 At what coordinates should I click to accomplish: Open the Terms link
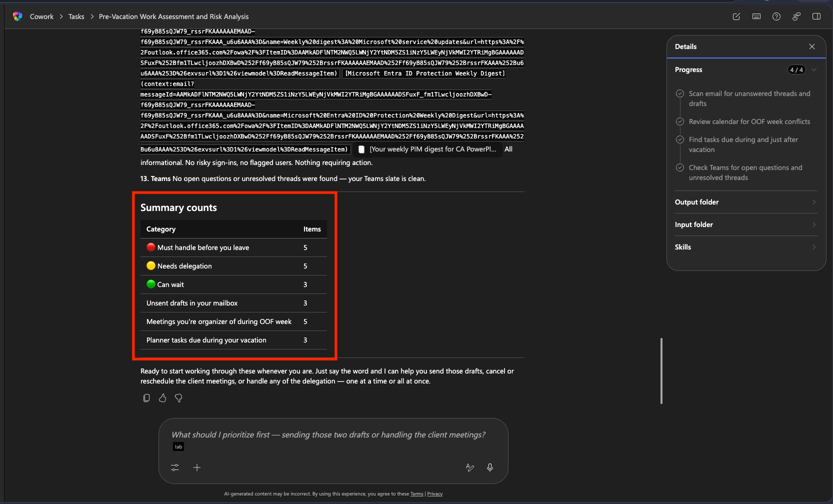pyautogui.click(x=416, y=494)
